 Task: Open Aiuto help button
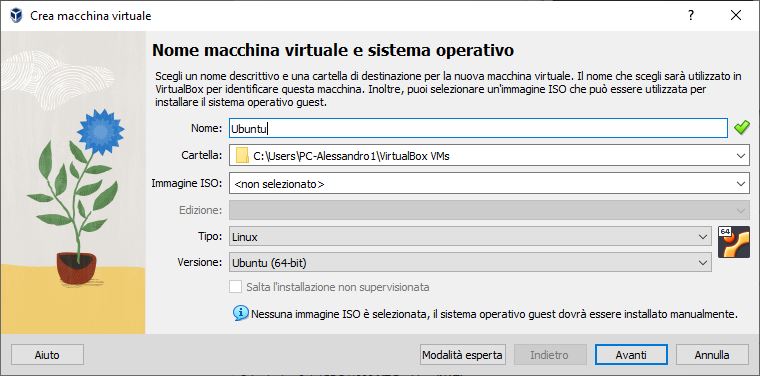[x=47, y=355]
